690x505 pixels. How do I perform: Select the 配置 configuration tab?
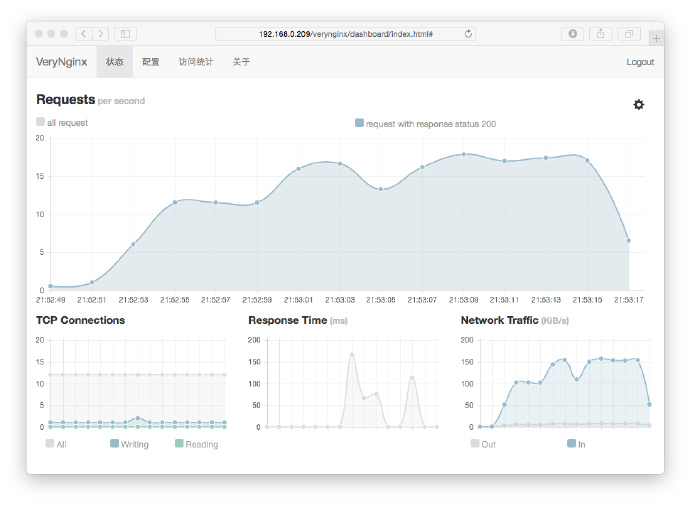tap(150, 62)
